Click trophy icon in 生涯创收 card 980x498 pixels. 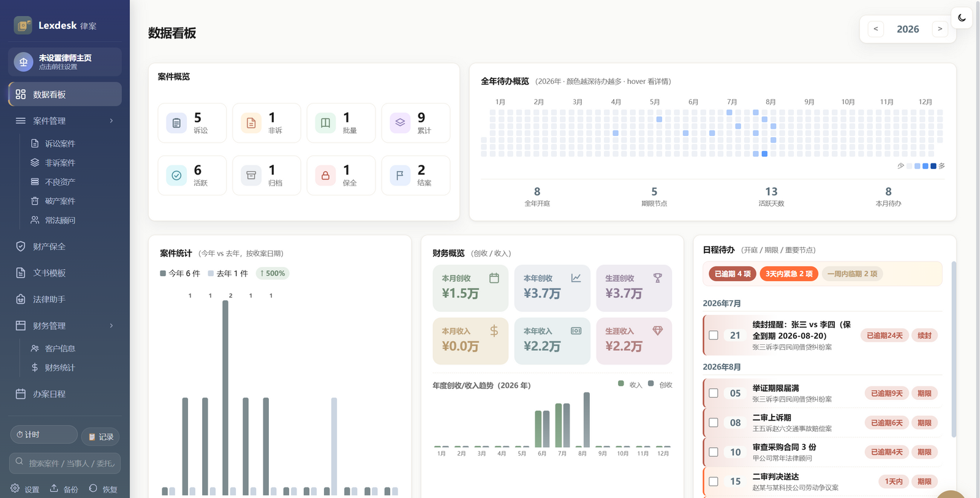click(x=658, y=278)
